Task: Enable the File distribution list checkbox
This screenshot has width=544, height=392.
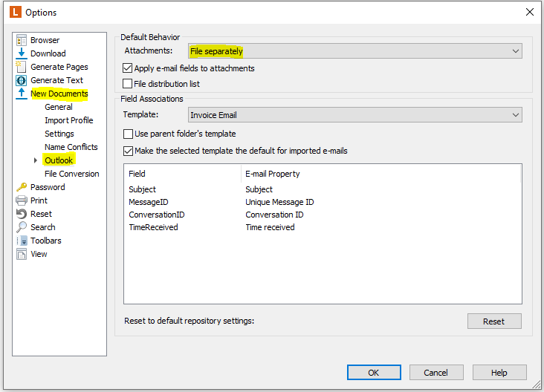Action: 127,84
